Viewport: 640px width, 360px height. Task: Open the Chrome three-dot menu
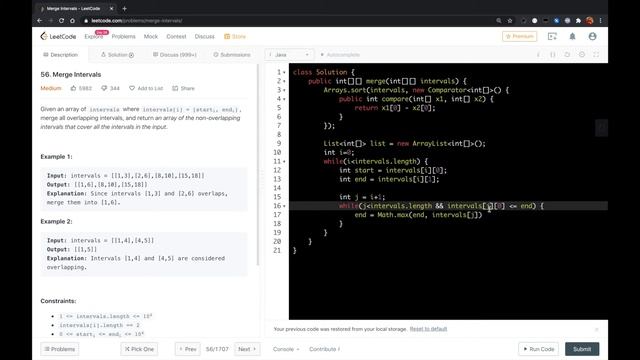coord(600,20)
